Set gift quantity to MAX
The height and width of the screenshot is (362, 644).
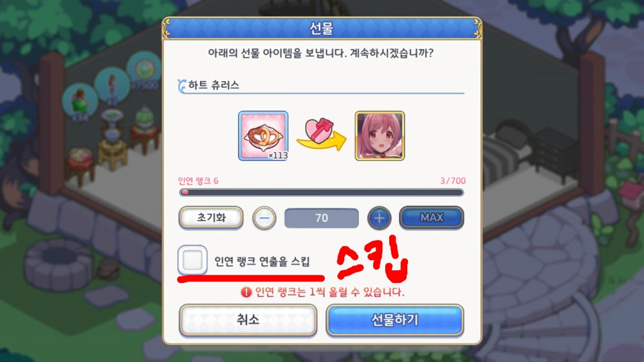[x=431, y=217]
